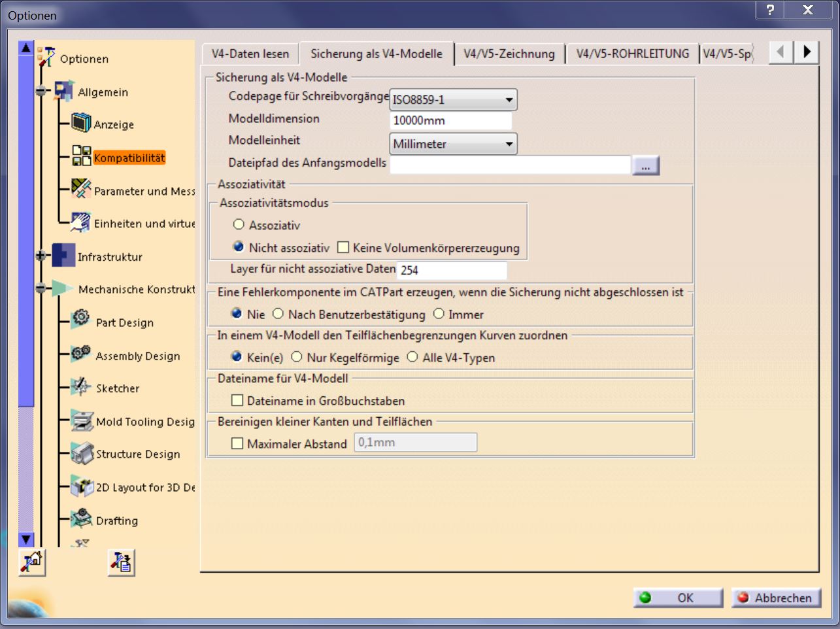Browse for Dateipfad des Anfangsmodells
Viewport: 840px width, 629px height.
[646, 166]
